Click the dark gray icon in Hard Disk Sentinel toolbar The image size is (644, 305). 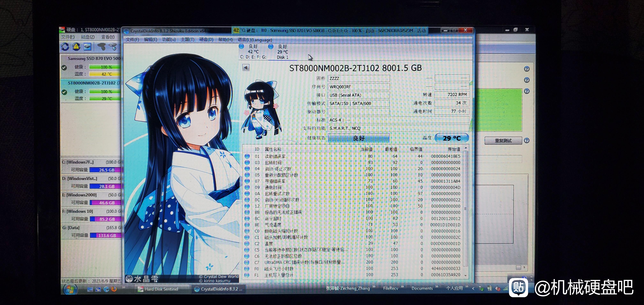101,47
